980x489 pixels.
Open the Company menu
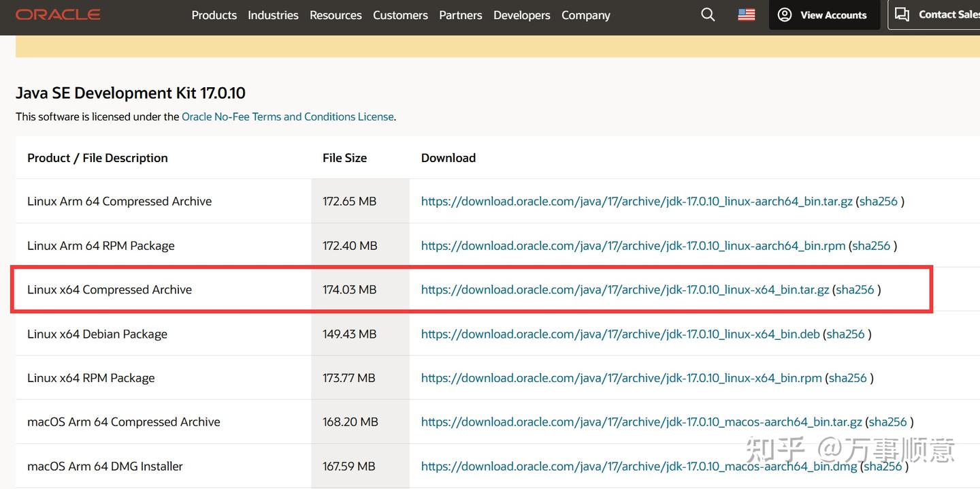(x=585, y=15)
